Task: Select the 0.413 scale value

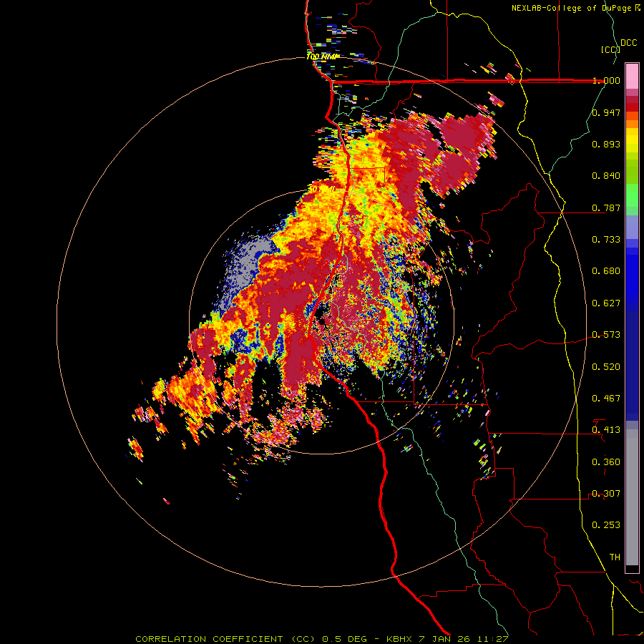Action: tap(606, 430)
